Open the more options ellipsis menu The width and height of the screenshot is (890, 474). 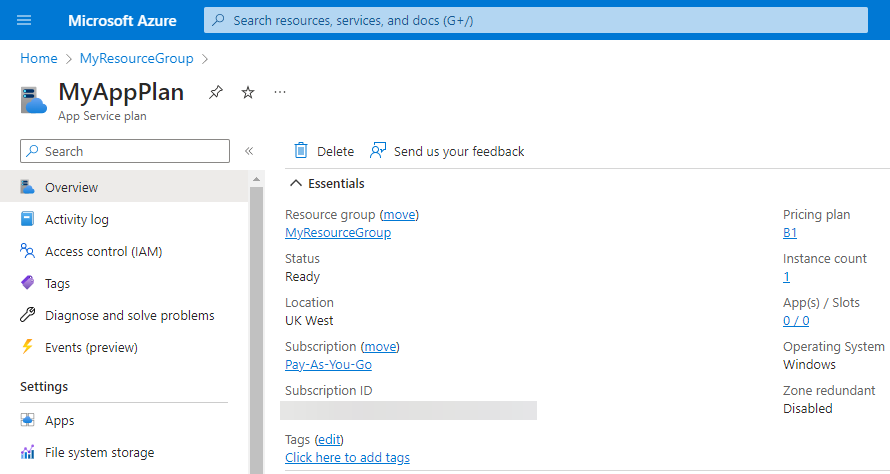point(280,92)
